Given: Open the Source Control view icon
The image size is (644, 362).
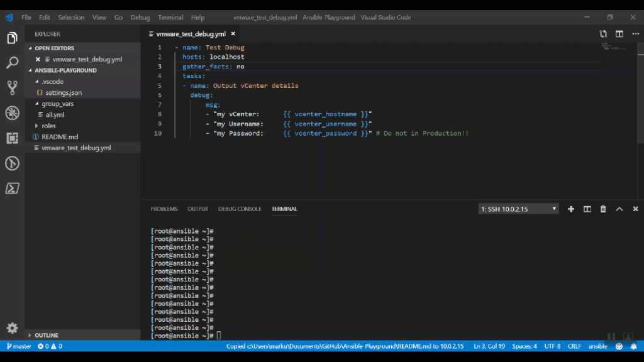Looking at the screenshot, I should (12, 87).
